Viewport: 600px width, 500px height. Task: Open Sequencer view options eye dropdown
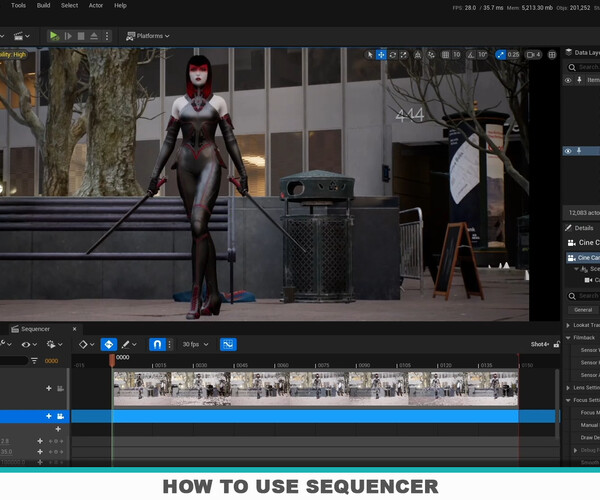pyautogui.click(x=29, y=345)
